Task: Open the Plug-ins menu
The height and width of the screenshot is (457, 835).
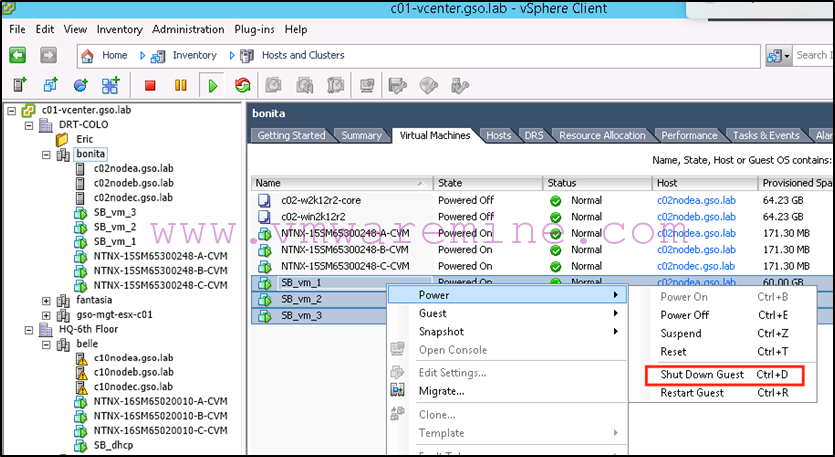Action: click(254, 29)
